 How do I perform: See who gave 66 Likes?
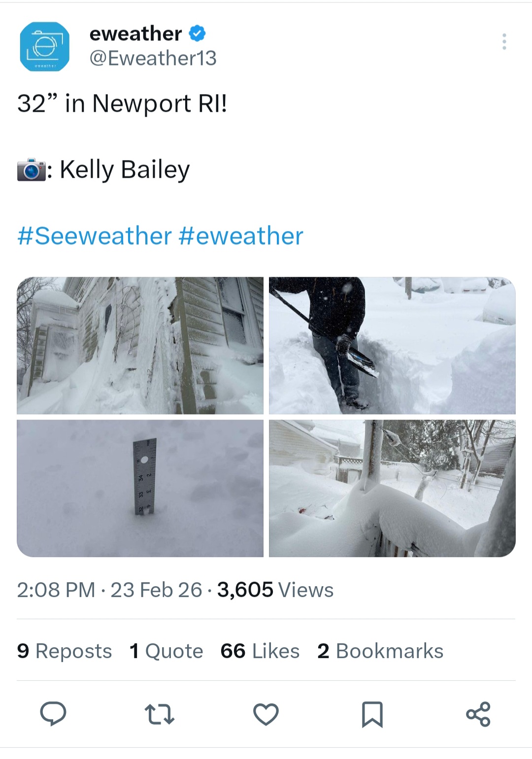260,651
